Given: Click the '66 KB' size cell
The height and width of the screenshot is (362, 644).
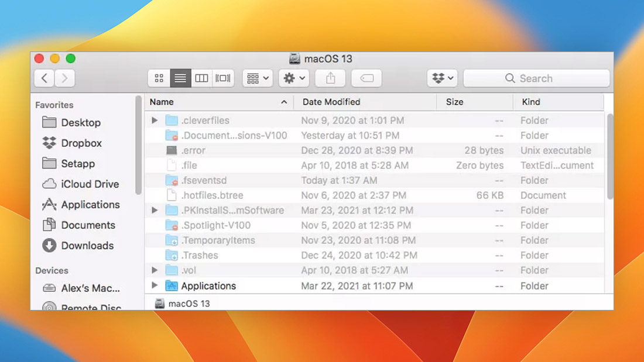Looking at the screenshot, I should coord(489,195).
